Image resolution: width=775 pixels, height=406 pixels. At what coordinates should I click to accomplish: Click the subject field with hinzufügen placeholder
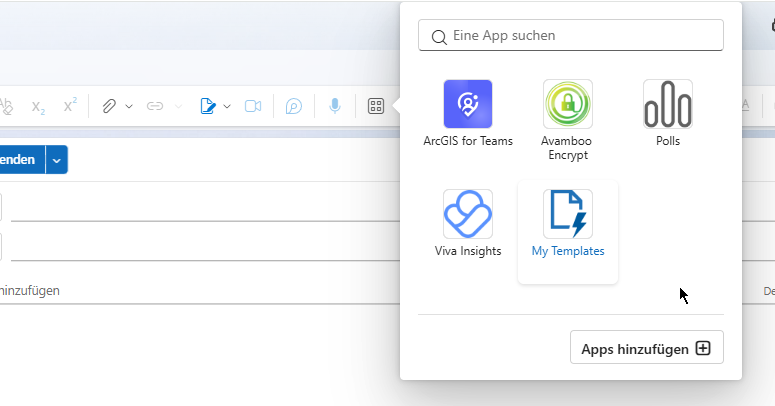(200, 290)
